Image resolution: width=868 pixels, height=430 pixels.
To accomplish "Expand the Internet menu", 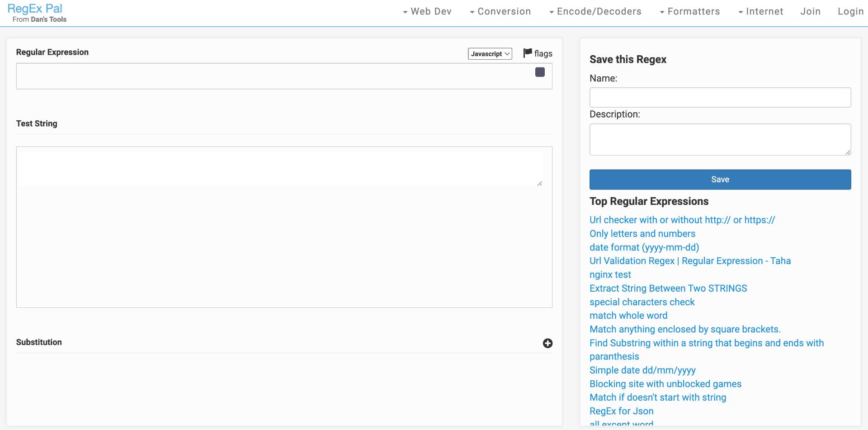I will pos(760,12).
